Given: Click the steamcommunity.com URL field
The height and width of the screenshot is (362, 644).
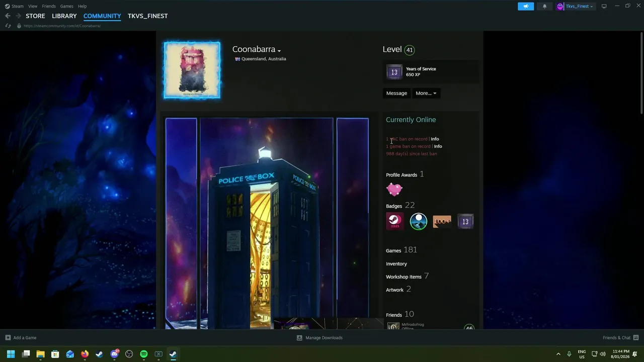Looking at the screenshot, I should [62, 26].
